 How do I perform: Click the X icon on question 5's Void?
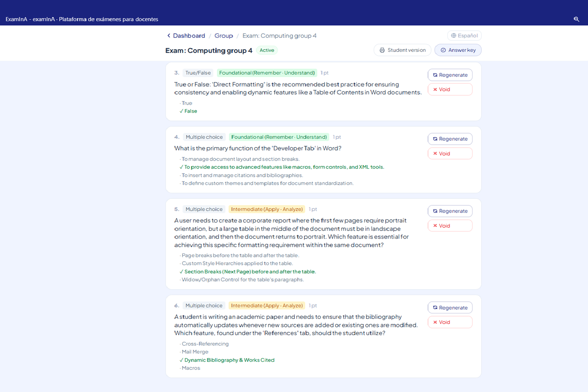click(x=435, y=226)
